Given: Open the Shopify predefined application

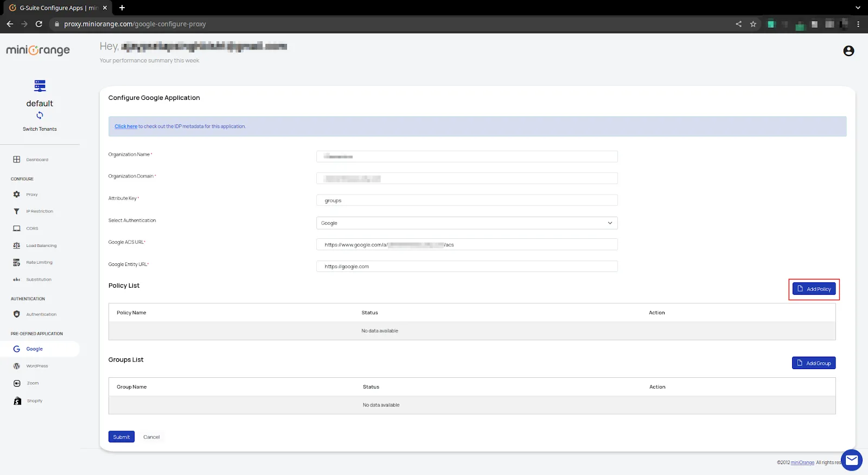Looking at the screenshot, I should pyautogui.click(x=35, y=401).
